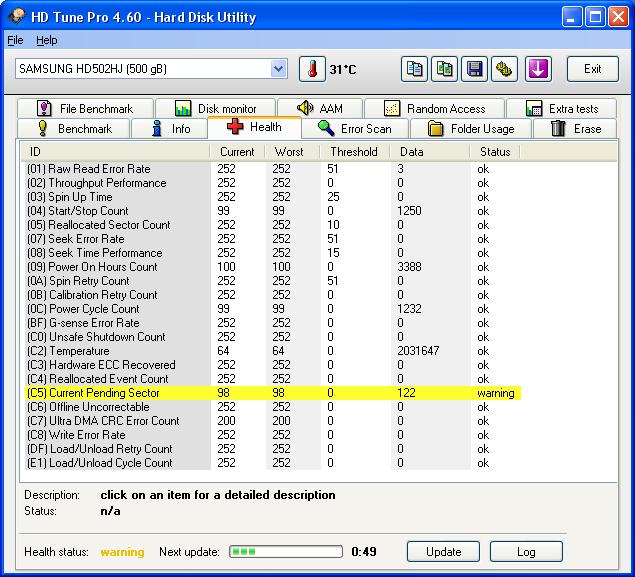Select the (02) Throughput Performance row
This screenshot has height=577, width=635.
tap(274, 183)
